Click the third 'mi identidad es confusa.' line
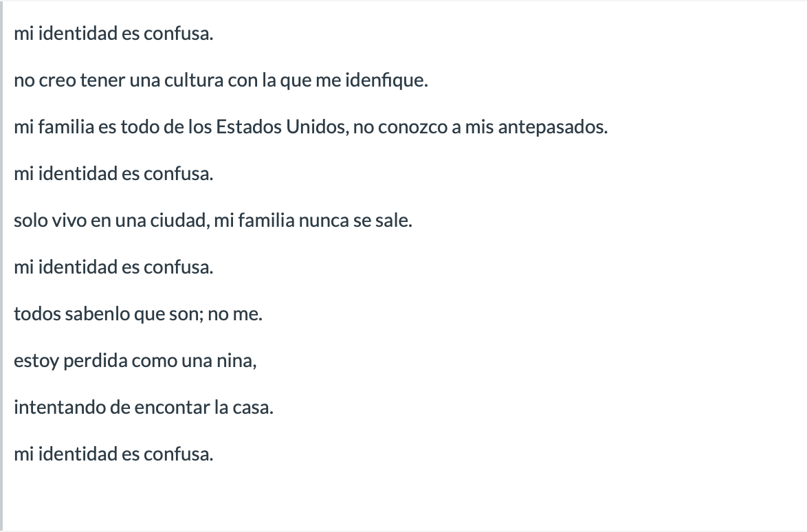The width and height of the screenshot is (807, 532). (x=113, y=267)
